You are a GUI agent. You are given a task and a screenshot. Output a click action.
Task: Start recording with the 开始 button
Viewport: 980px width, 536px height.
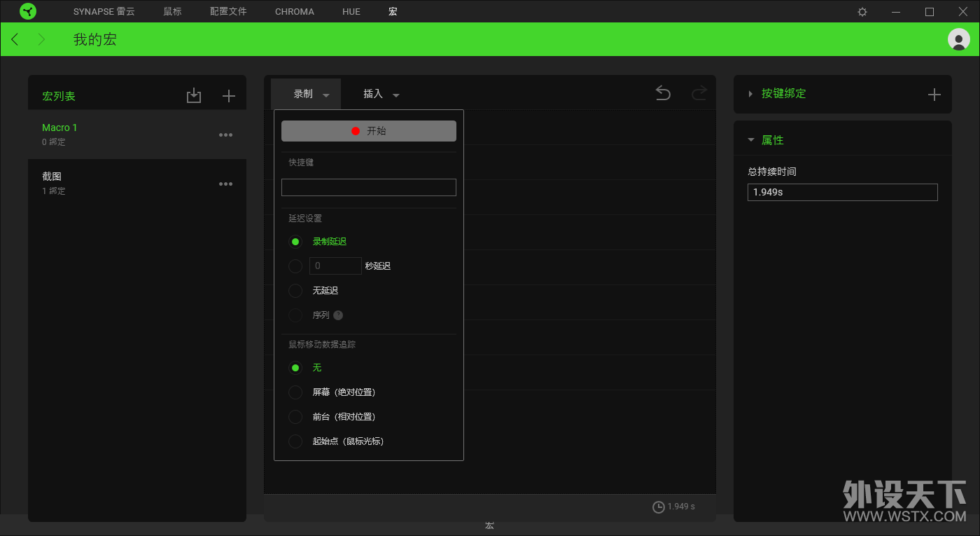pyautogui.click(x=369, y=131)
